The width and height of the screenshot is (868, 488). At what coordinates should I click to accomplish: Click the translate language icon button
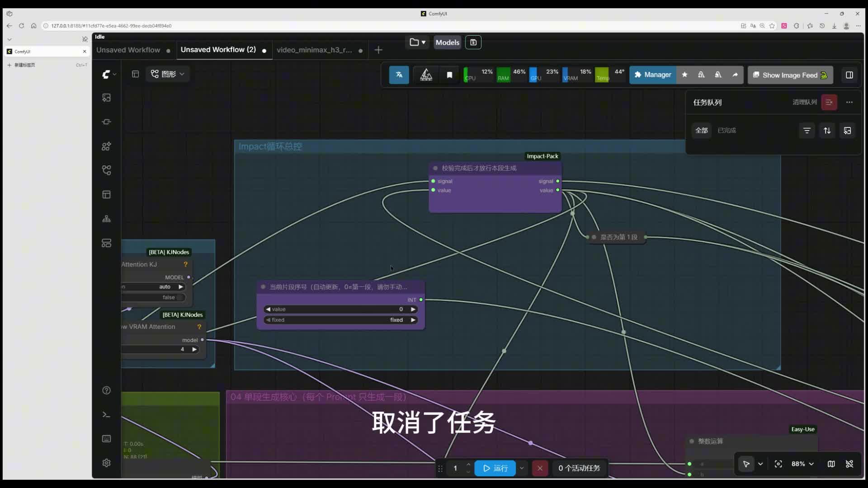click(399, 75)
